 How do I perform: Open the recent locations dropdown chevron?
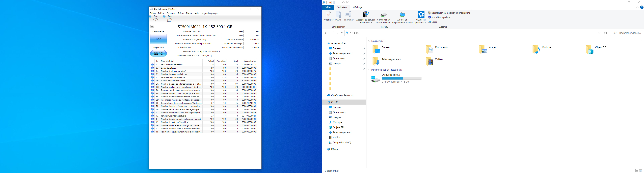(x=337, y=33)
